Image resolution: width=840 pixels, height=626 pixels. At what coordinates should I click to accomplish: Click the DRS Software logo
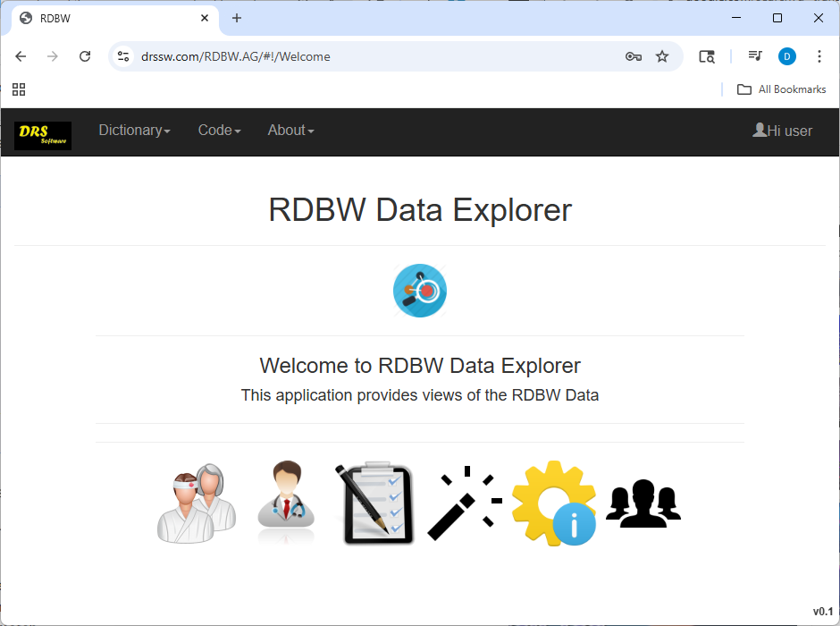(43, 135)
